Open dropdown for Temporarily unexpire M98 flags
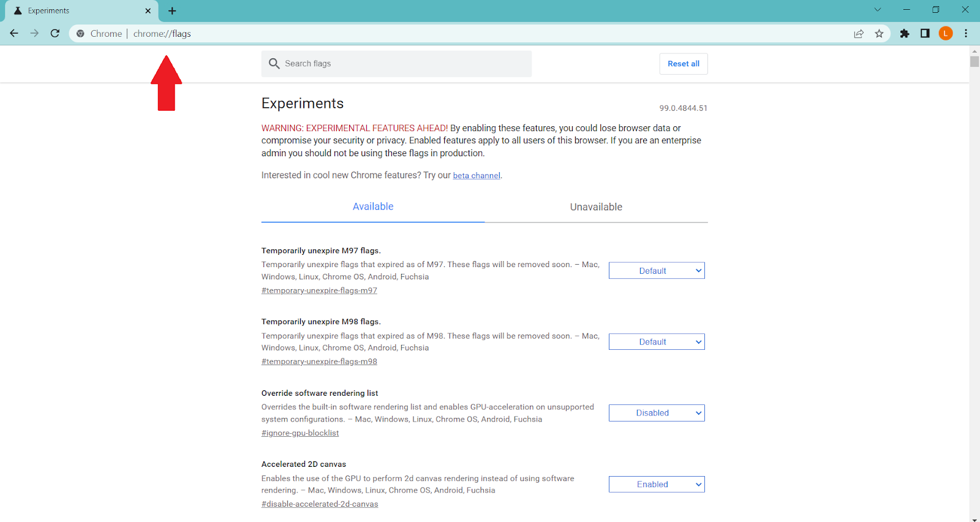This screenshot has height=522, width=980. click(x=657, y=342)
